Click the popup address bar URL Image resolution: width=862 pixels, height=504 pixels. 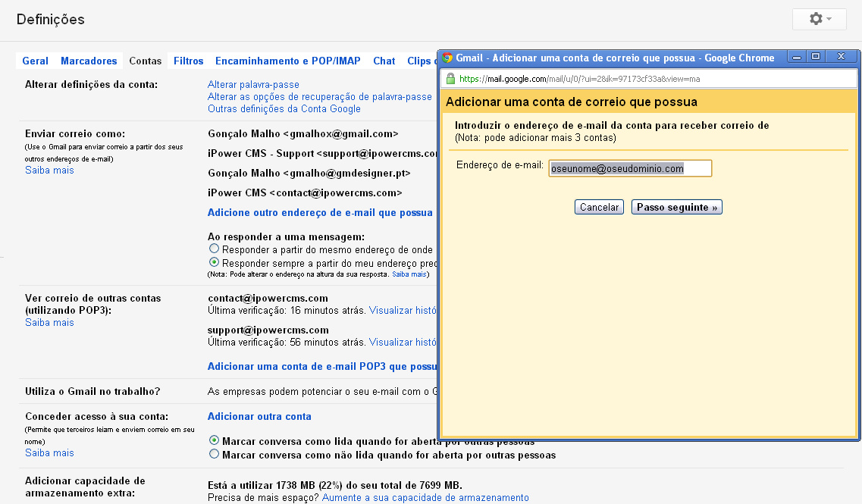point(579,79)
